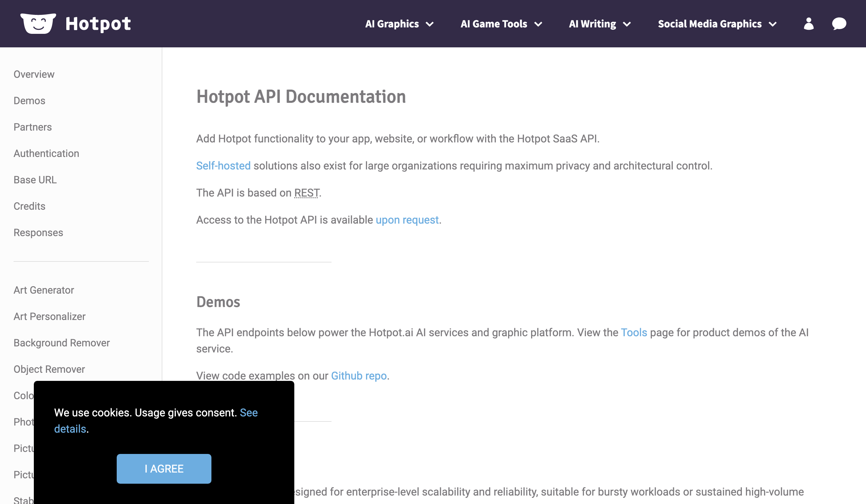Navigate to Base URL in sidebar

[x=35, y=180]
